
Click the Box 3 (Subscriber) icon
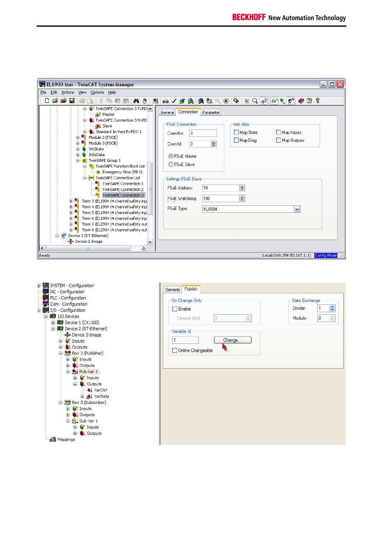click(x=67, y=403)
